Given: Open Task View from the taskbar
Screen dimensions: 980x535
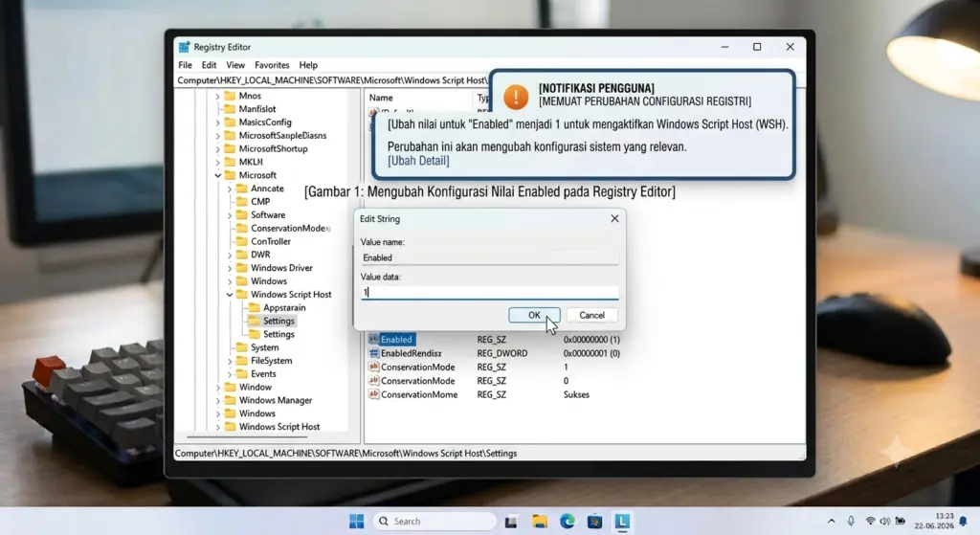Looking at the screenshot, I should [x=511, y=522].
